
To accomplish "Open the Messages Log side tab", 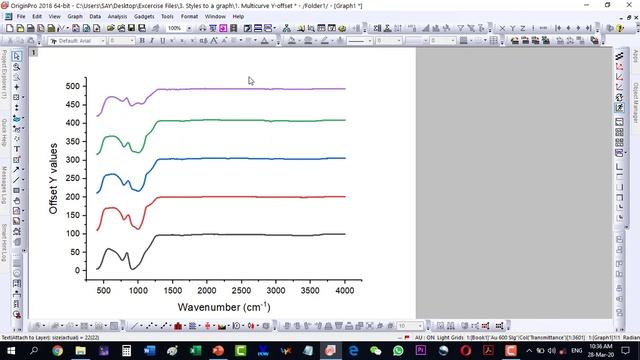I will click(4, 185).
